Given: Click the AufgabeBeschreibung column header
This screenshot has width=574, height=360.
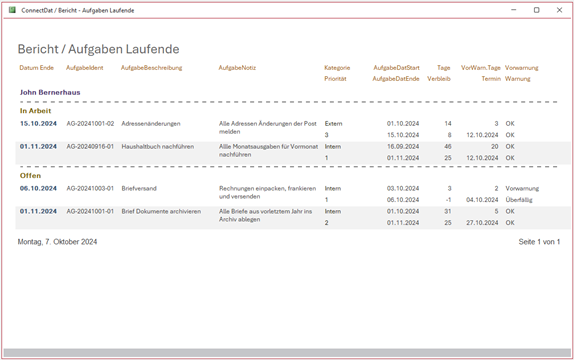Looking at the screenshot, I should click(x=152, y=68).
